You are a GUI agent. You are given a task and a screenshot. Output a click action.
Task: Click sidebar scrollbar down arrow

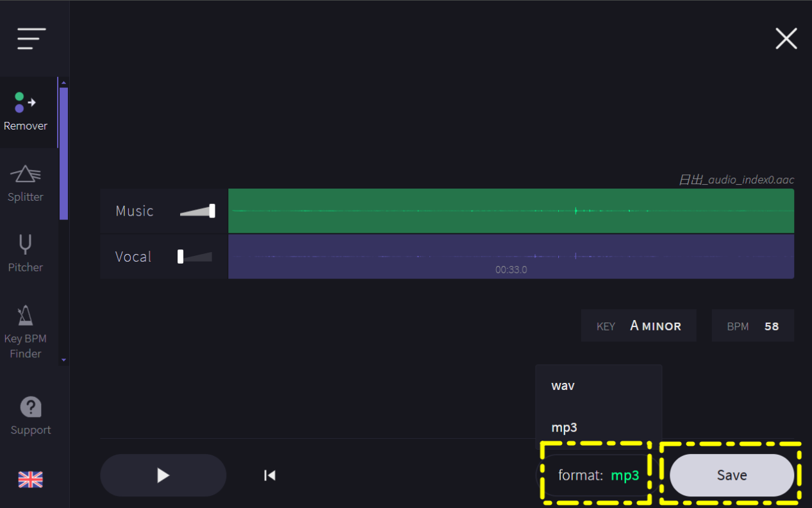pyautogui.click(x=63, y=360)
